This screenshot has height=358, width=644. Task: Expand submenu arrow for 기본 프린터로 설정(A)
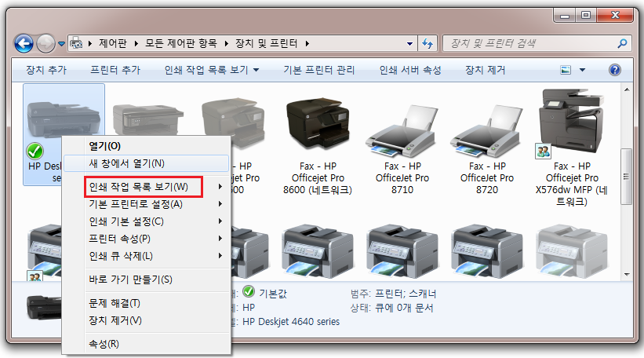tap(220, 204)
